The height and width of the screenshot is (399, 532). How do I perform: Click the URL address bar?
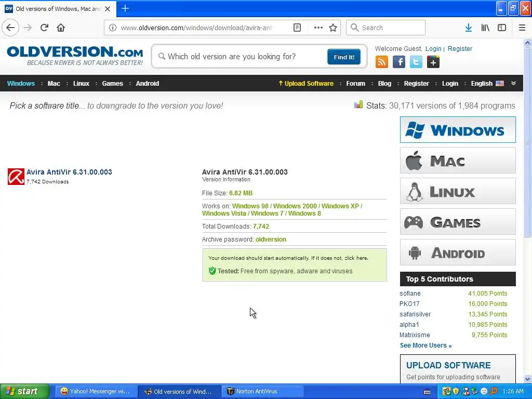click(x=197, y=28)
